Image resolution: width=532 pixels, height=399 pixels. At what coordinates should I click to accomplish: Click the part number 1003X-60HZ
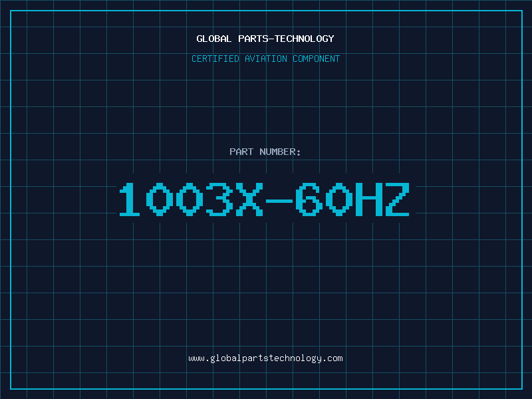[x=264, y=199]
